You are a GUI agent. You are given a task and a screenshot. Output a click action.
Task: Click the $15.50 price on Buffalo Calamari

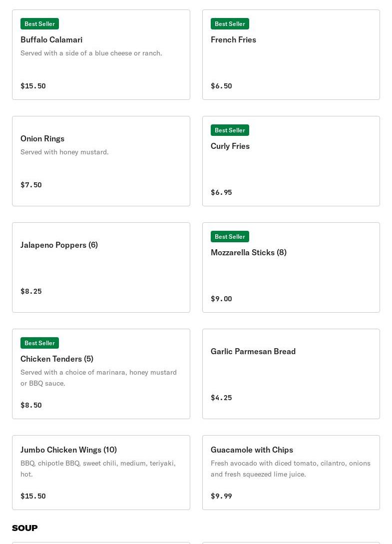[33, 86]
